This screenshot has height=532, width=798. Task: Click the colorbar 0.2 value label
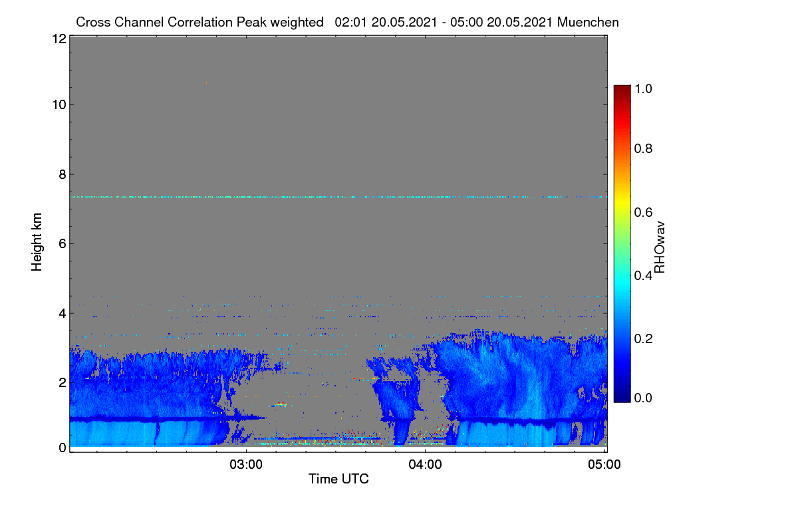pos(644,338)
